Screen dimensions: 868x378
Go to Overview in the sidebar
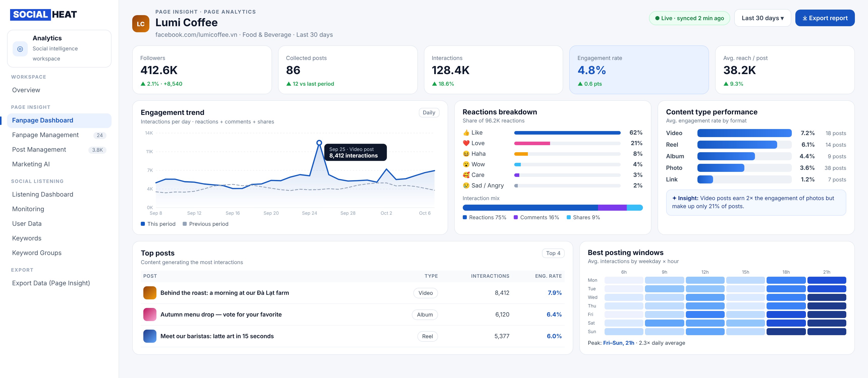coord(59,90)
